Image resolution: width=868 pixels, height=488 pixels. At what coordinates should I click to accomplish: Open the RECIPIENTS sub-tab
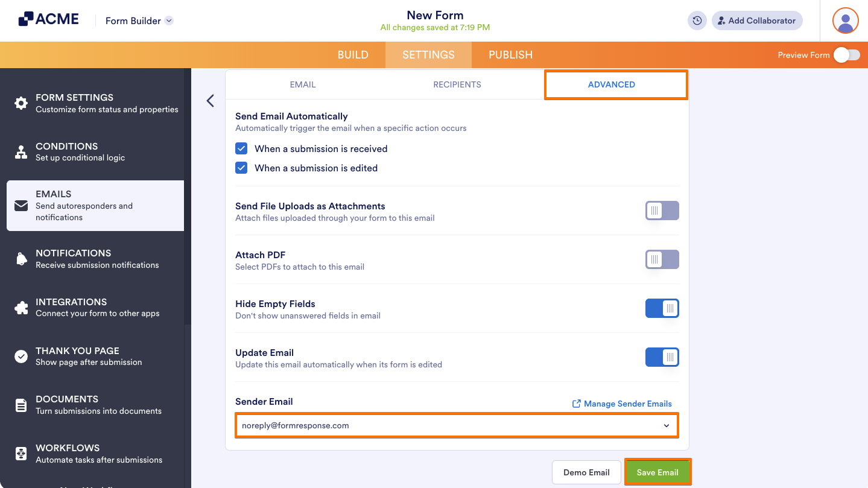[457, 84]
